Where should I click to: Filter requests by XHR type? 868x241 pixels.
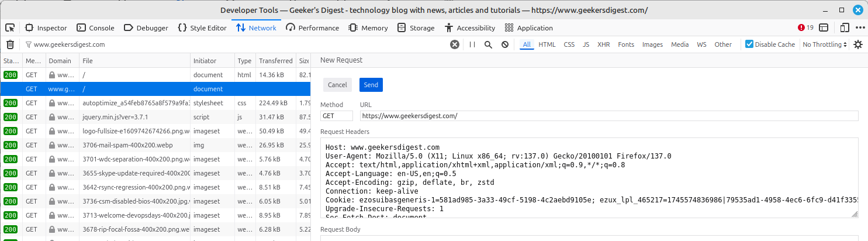click(603, 44)
